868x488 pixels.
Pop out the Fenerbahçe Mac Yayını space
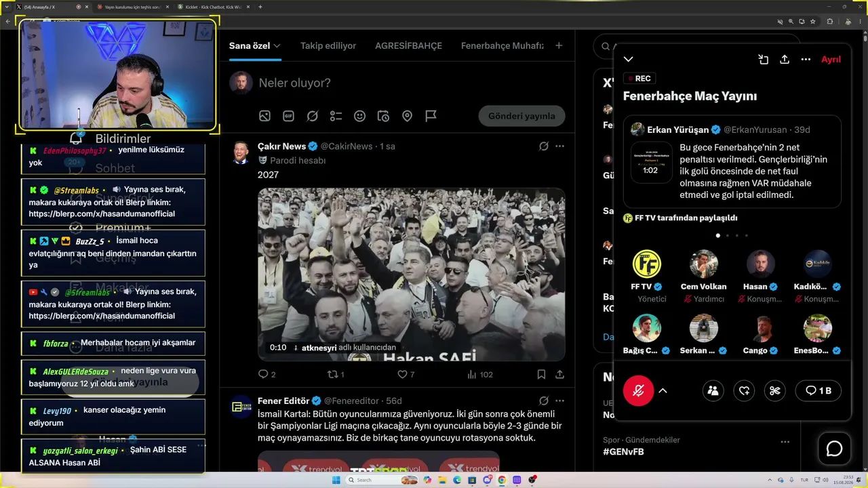coord(763,60)
